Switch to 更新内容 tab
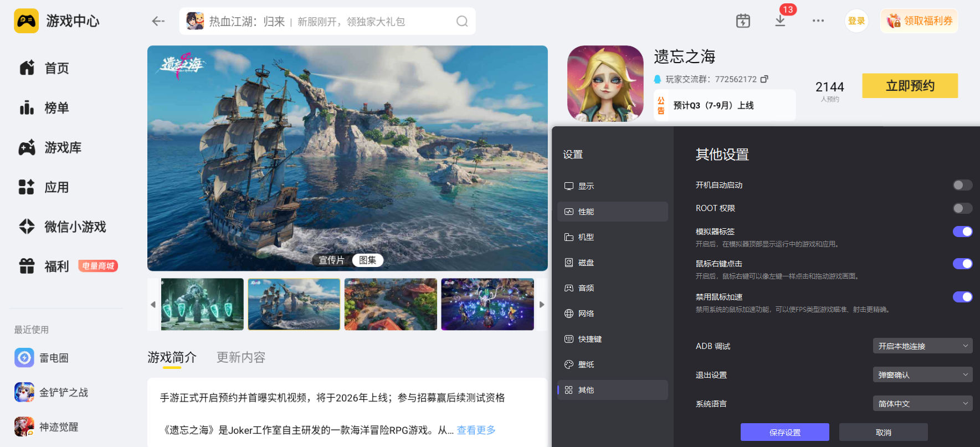Image resolution: width=980 pixels, height=447 pixels. (241, 357)
